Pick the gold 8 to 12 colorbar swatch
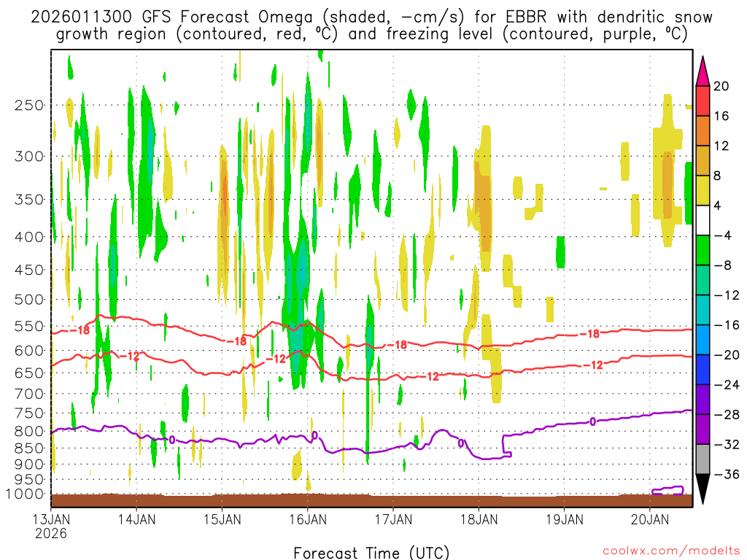This screenshot has width=747, height=560. click(x=703, y=161)
